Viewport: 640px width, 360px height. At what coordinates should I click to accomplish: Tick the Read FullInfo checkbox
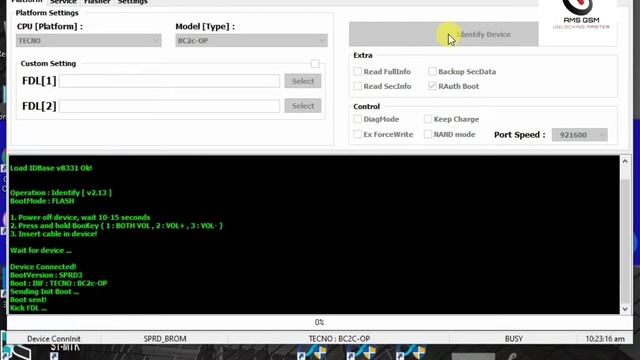[x=358, y=71]
